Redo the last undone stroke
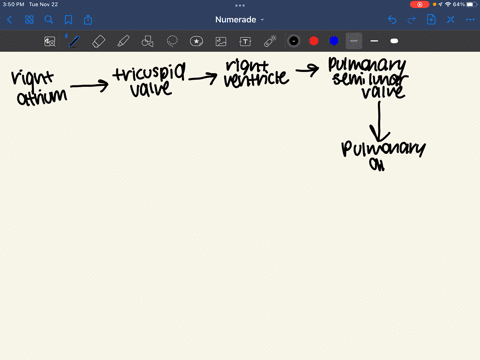The image size is (480, 360). [x=412, y=20]
